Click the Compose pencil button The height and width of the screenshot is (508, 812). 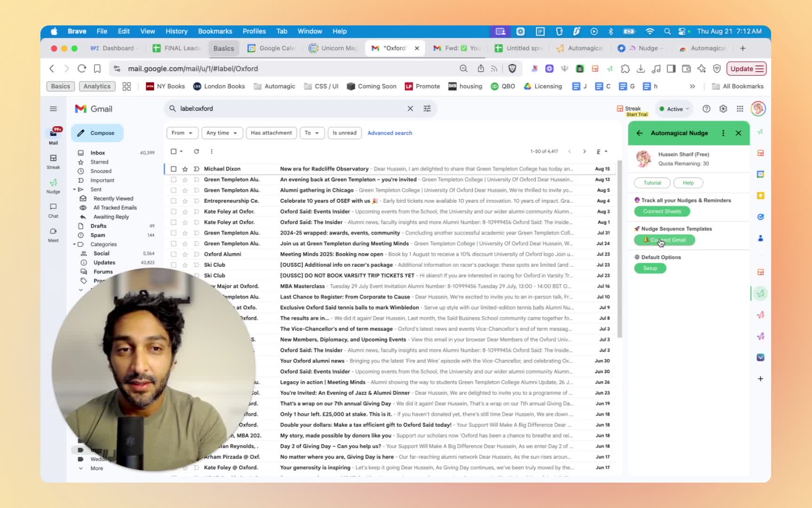97,133
